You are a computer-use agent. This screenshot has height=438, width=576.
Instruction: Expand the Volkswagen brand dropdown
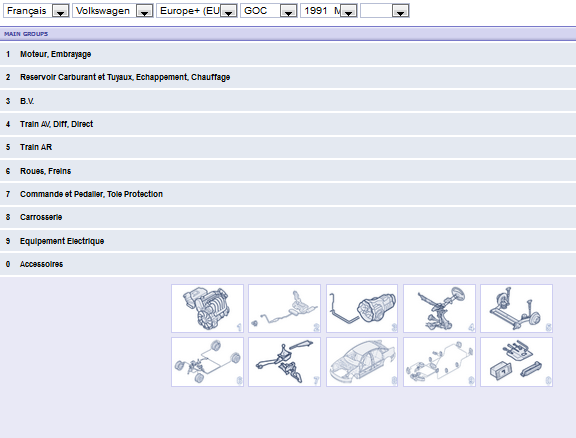pyautogui.click(x=112, y=11)
